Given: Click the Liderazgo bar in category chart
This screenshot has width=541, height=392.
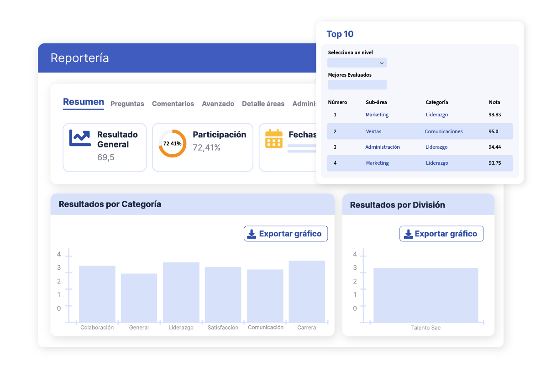Looking at the screenshot, I should (181, 292).
